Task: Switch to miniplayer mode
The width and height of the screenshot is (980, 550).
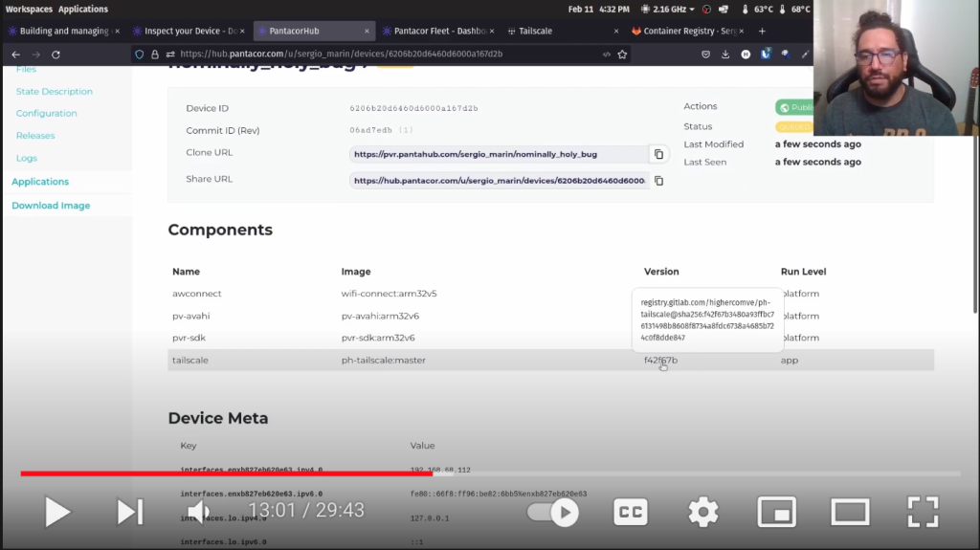Action: point(776,512)
